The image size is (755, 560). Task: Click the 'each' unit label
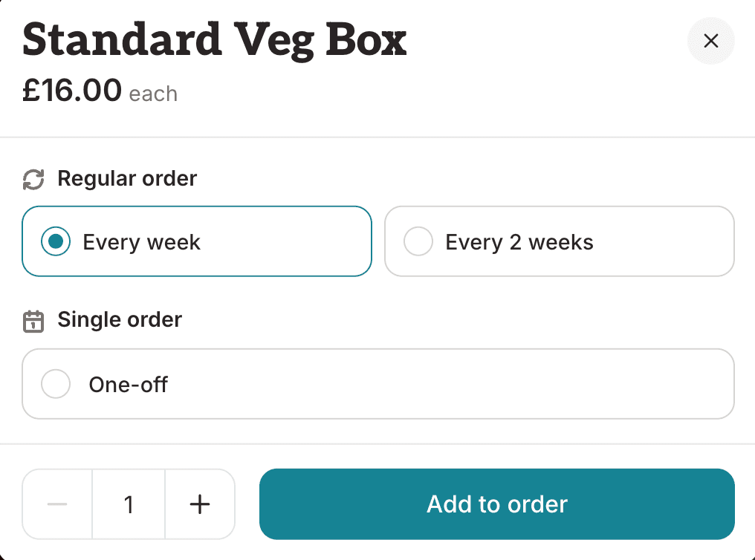(x=153, y=94)
